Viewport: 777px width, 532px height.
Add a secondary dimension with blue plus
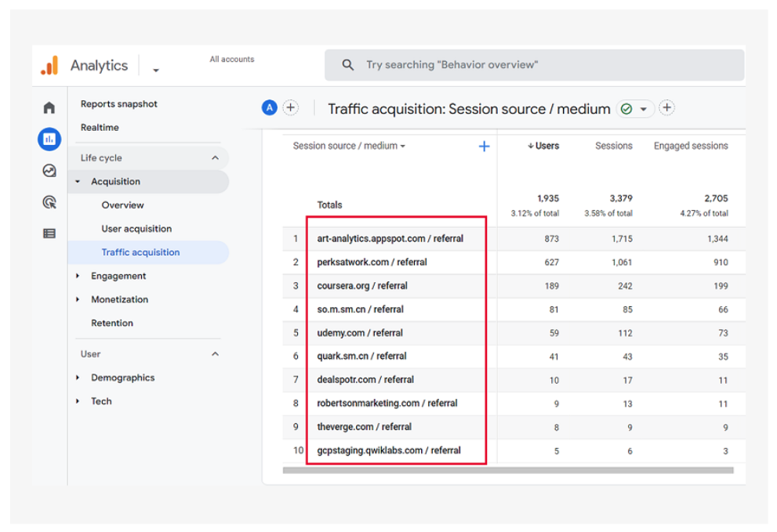[x=484, y=147]
